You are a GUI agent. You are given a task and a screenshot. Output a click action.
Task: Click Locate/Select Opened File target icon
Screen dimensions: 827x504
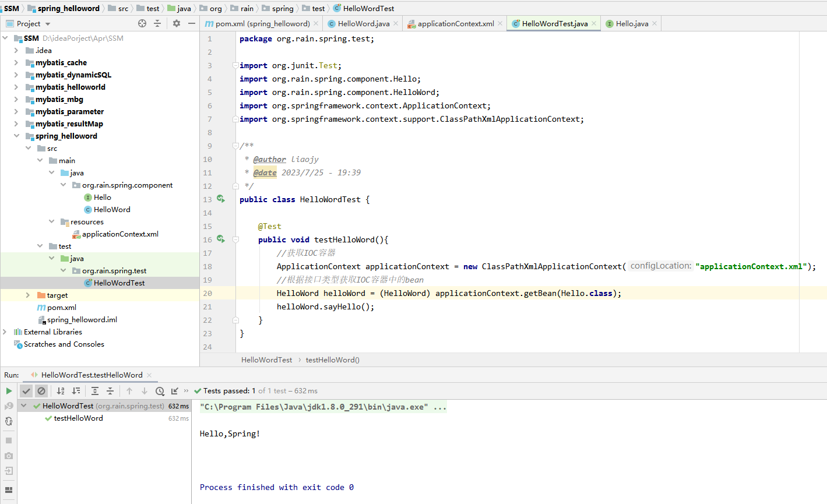[142, 23]
